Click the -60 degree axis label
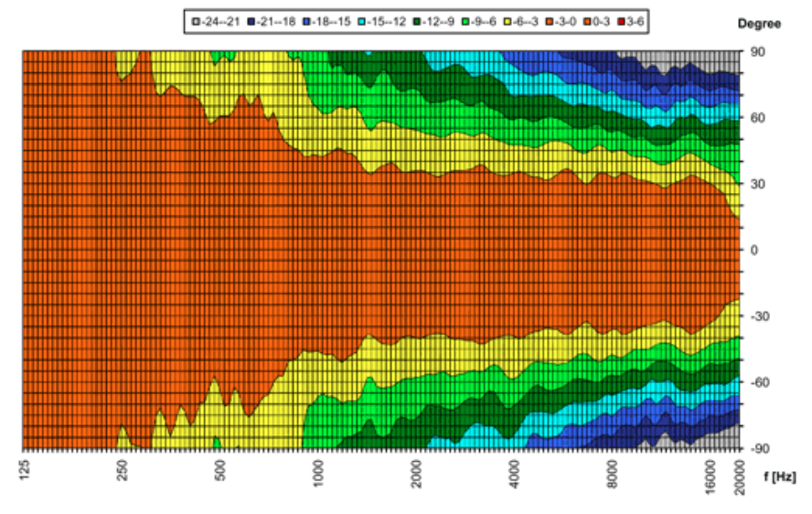Viewport: 812px width, 514px height. (x=759, y=383)
